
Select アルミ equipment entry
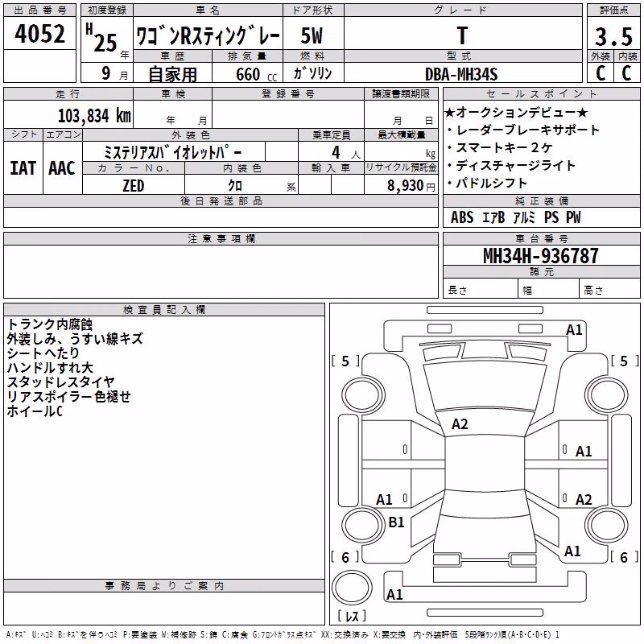tap(525, 217)
